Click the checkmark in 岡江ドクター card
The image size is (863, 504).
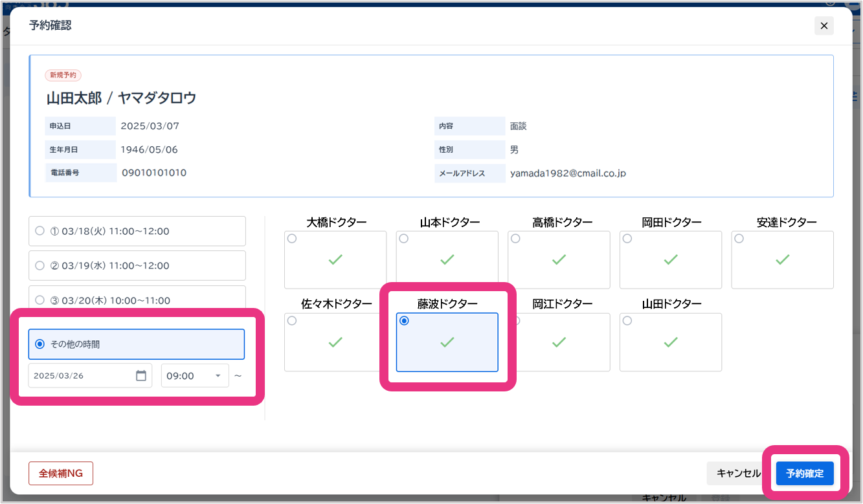(x=559, y=342)
